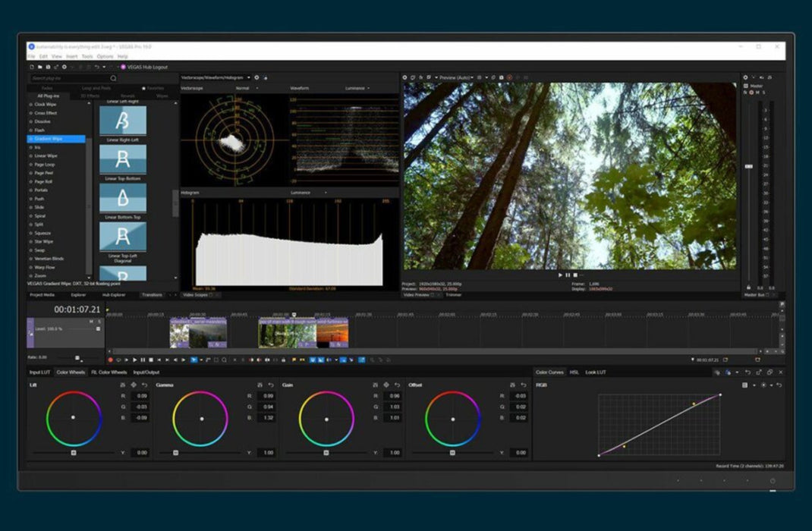Solo the track using the S button

click(x=99, y=321)
